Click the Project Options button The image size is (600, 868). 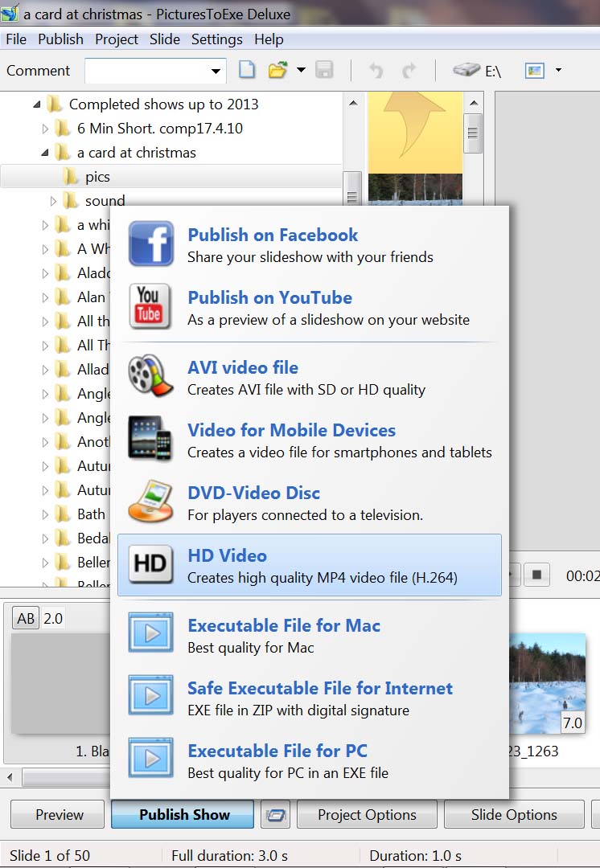[x=367, y=814]
